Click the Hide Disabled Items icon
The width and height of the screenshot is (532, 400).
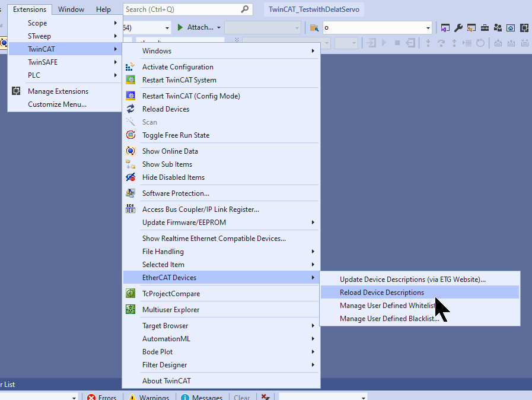click(130, 177)
